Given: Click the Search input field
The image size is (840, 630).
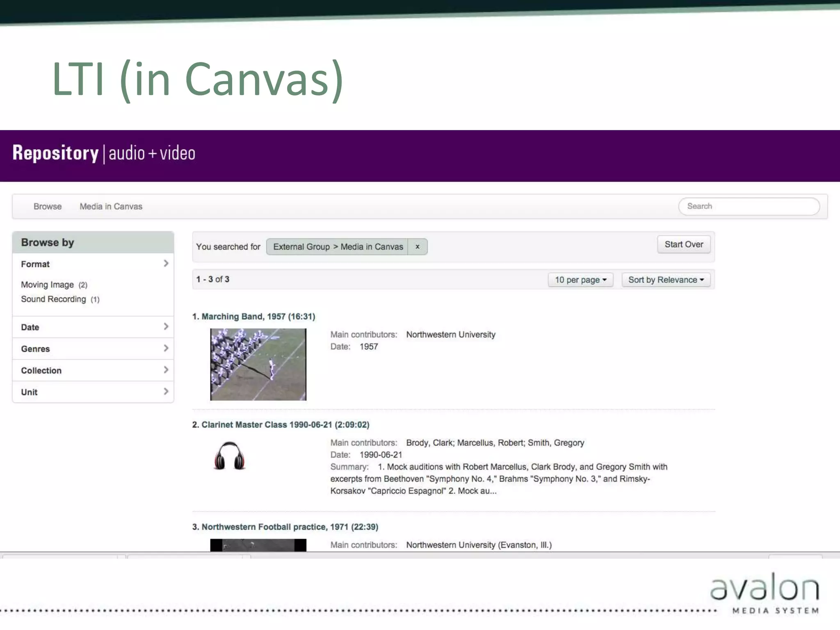Looking at the screenshot, I should [x=749, y=206].
